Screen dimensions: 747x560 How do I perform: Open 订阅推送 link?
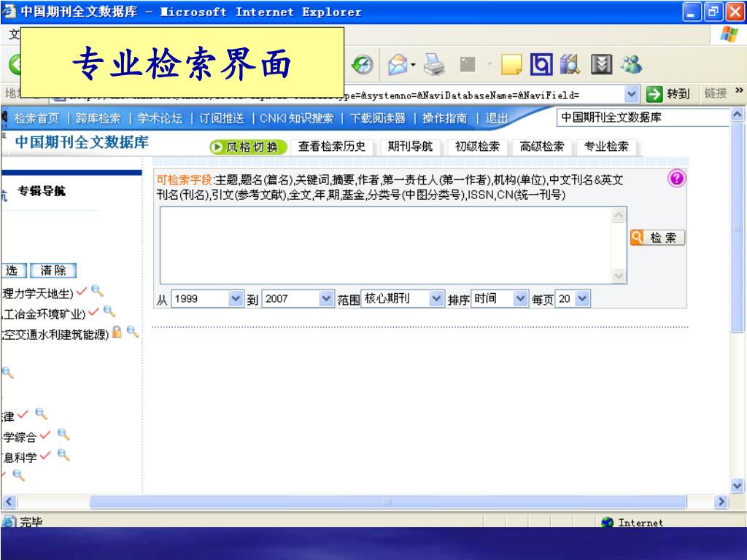click(x=222, y=118)
